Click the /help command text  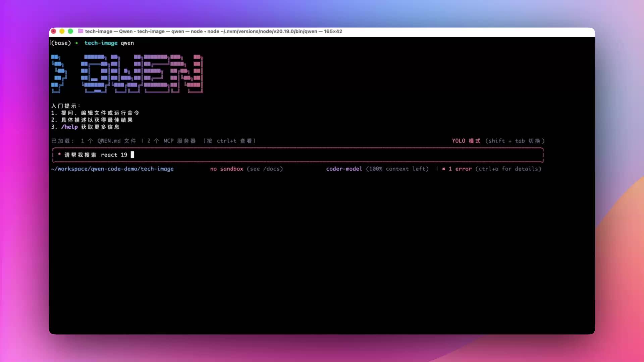[x=69, y=127]
